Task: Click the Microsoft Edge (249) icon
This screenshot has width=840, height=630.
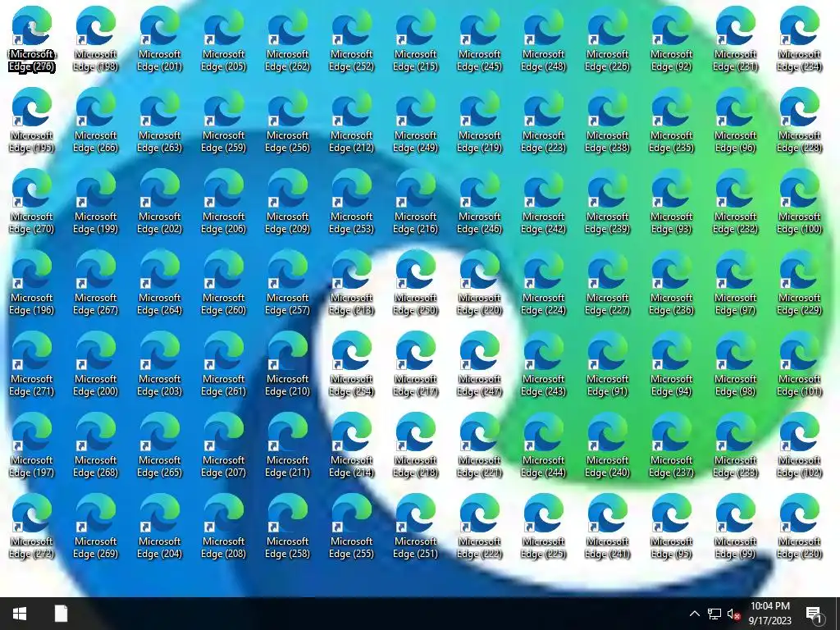Action: pos(415,120)
